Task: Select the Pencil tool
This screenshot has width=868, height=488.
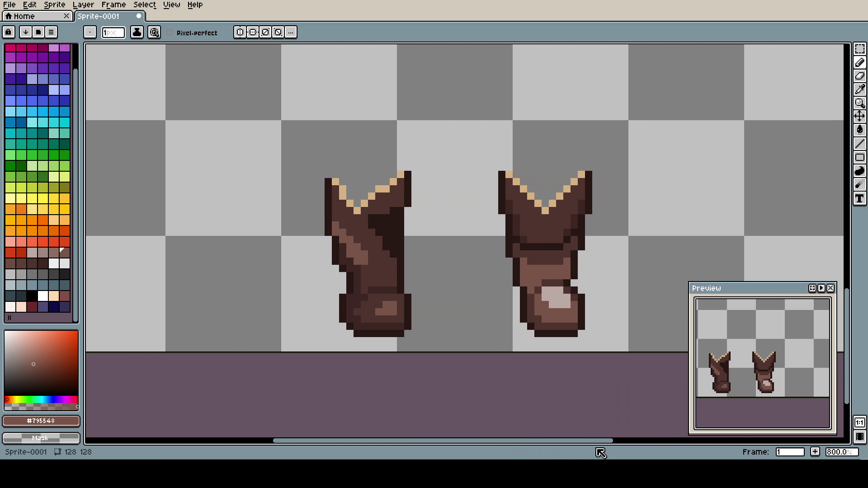Action: [x=859, y=62]
